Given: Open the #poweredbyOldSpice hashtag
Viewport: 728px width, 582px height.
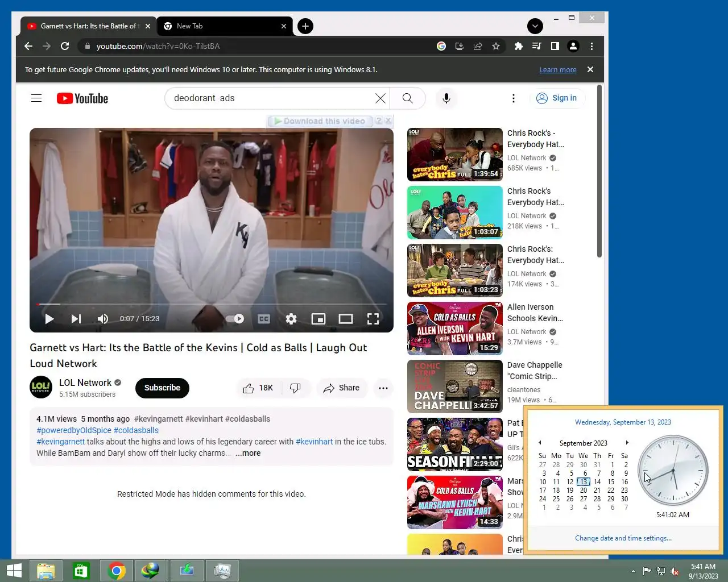Looking at the screenshot, I should click(74, 430).
